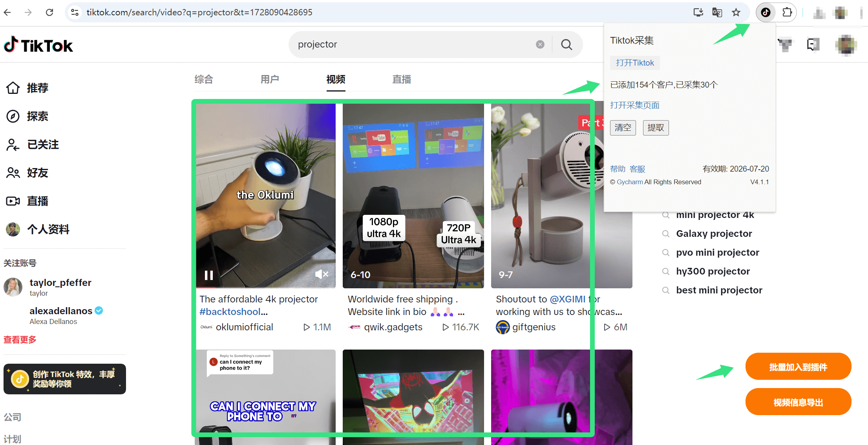
Task: Expand the 公司 footer section
Action: 13,417
